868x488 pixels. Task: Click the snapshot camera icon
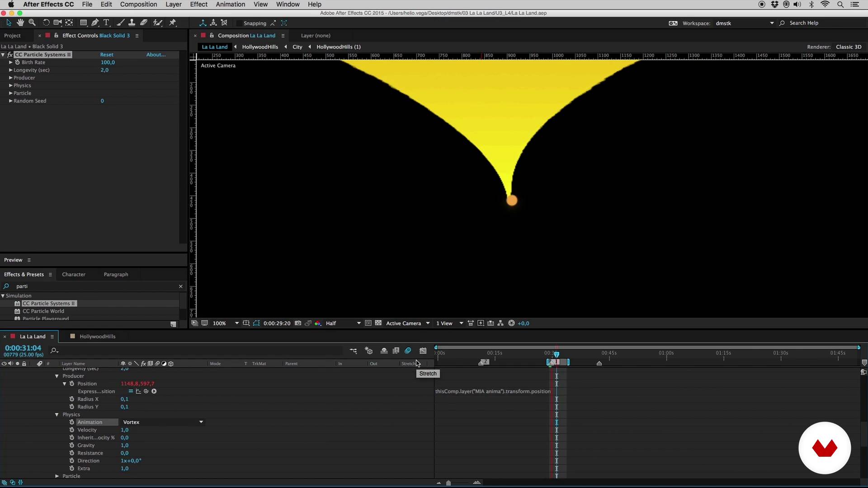(298, 323)
